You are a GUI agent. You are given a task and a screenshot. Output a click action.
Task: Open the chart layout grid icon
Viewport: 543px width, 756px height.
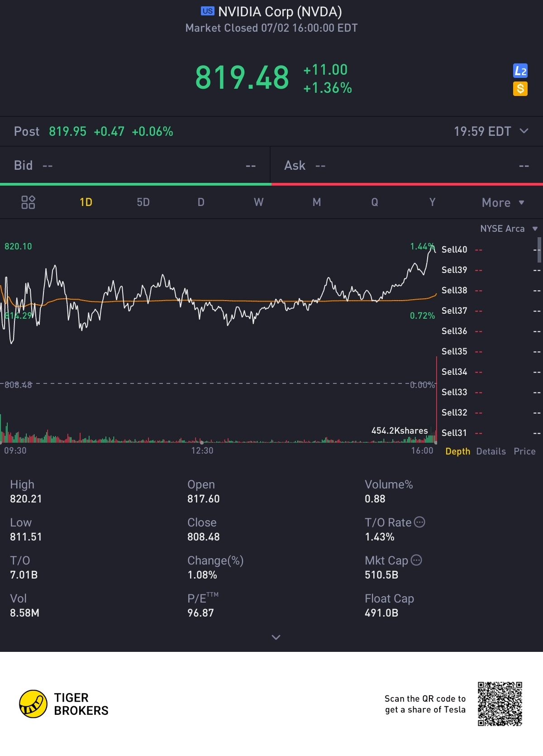pos(28,202)
